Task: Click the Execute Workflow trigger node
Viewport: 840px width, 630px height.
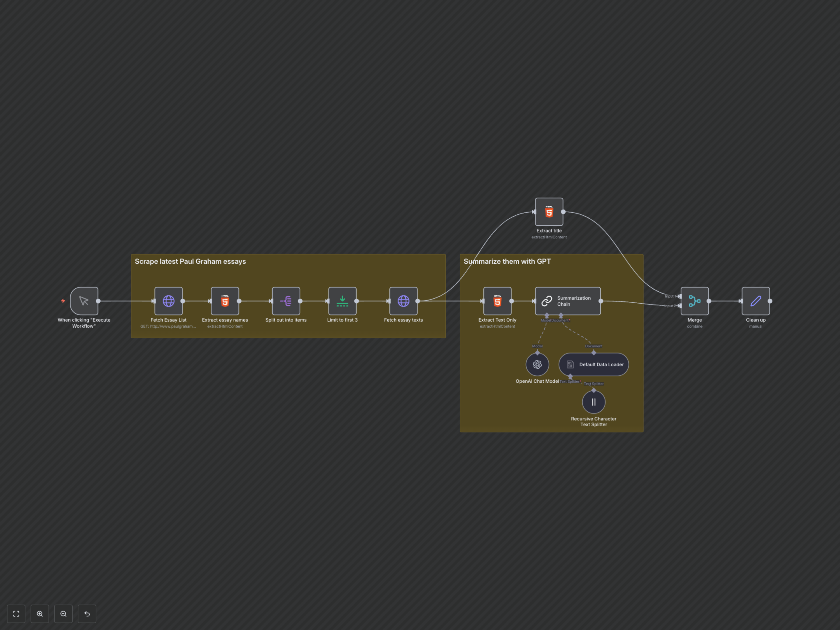Action: pos(84,301)
